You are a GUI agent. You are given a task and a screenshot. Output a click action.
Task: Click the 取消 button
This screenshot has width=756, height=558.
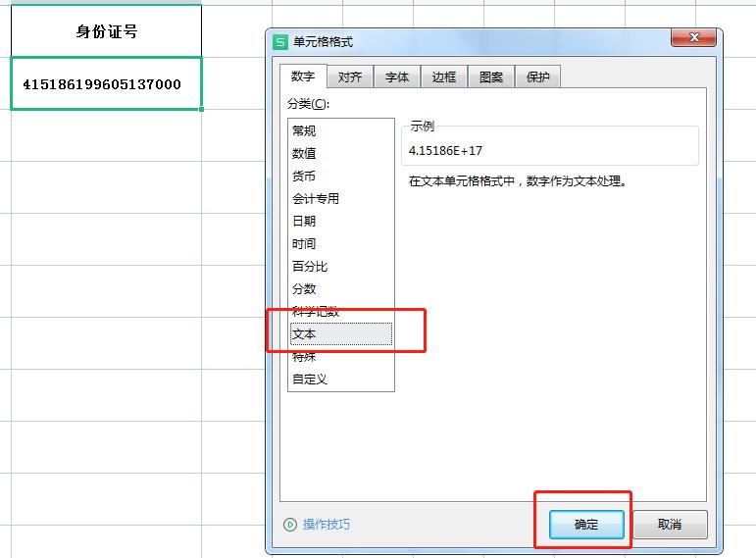coord(670,525)
